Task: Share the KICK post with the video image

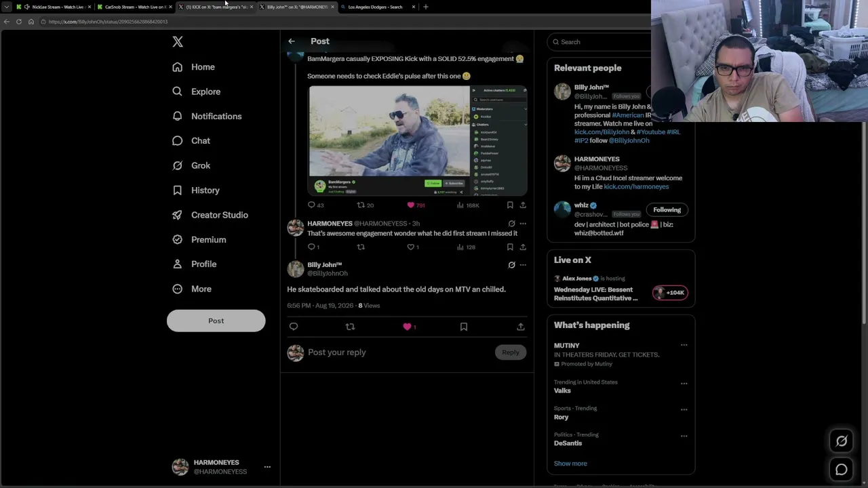Action: 523,205
